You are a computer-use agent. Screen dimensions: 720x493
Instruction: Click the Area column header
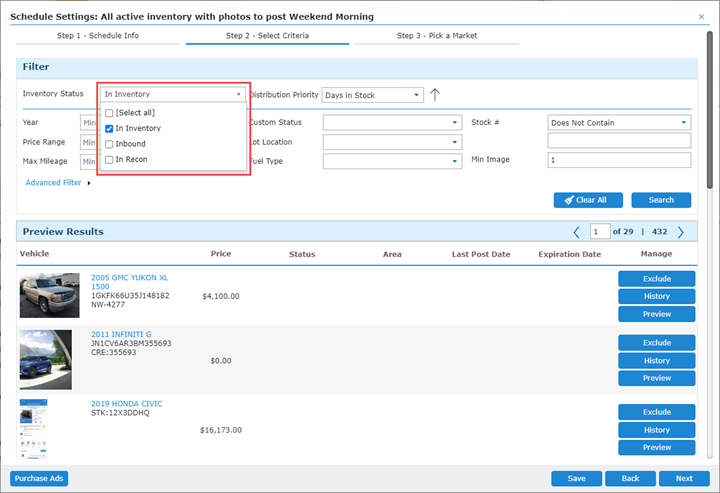pos(392,254)
